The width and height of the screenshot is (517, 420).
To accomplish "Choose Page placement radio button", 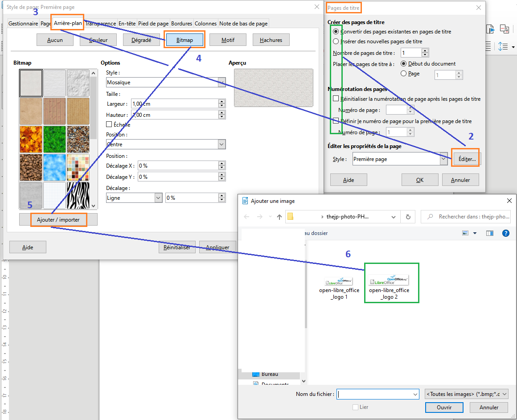I will [403, 74].
